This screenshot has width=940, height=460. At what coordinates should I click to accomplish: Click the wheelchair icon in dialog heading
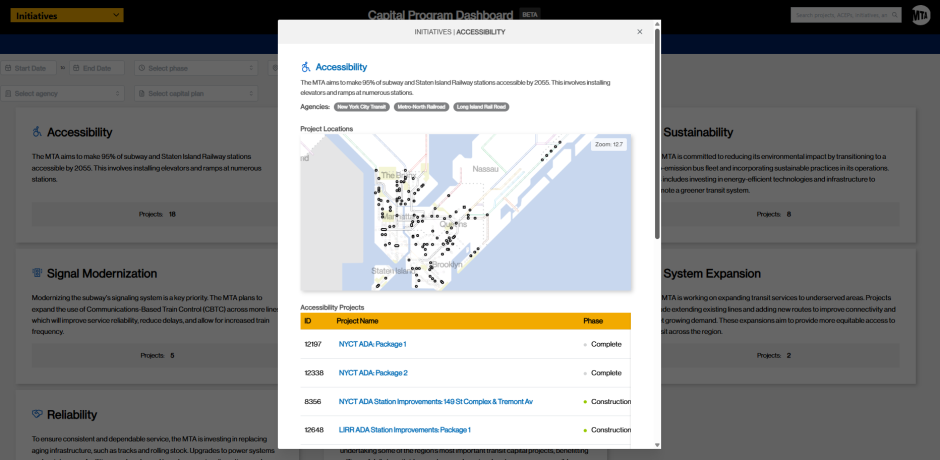306,67
